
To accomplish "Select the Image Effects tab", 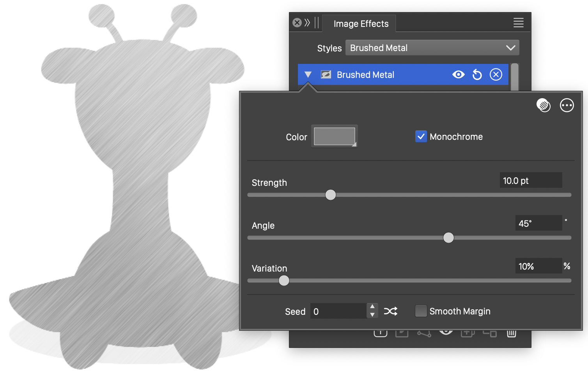I will [361, 24].
